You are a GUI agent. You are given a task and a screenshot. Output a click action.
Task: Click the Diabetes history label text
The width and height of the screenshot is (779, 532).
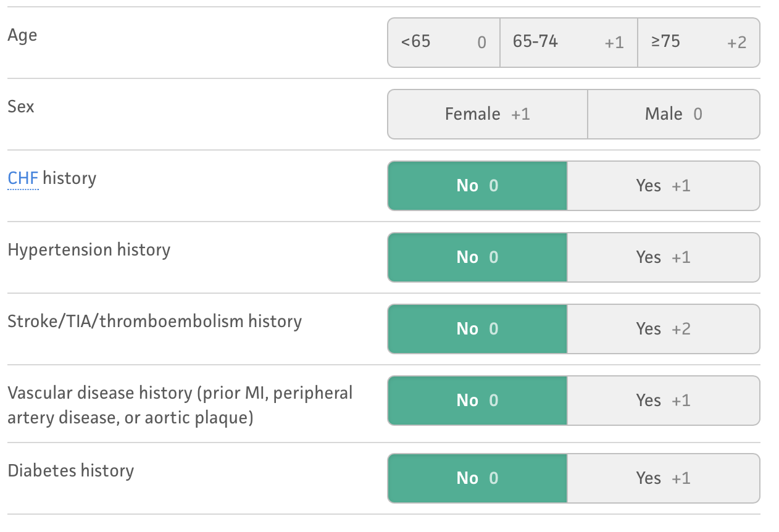pos(70,471)
